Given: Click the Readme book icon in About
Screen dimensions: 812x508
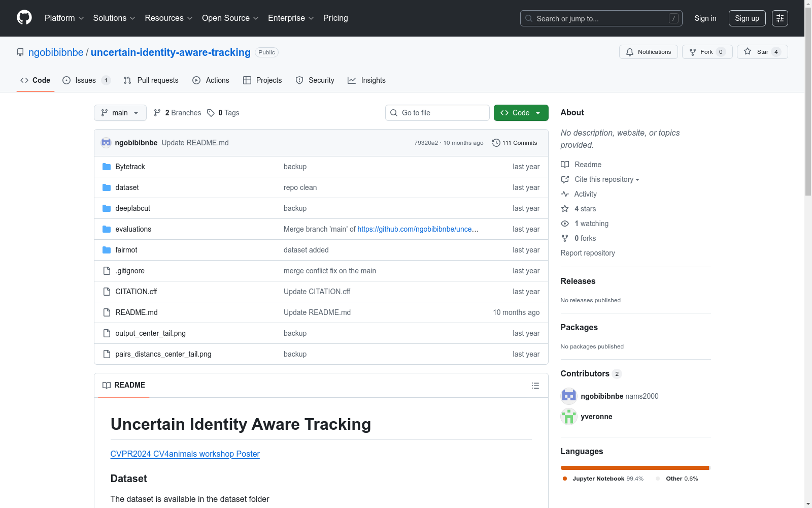Looking at the screenshot, I should (x=565, y=165).
